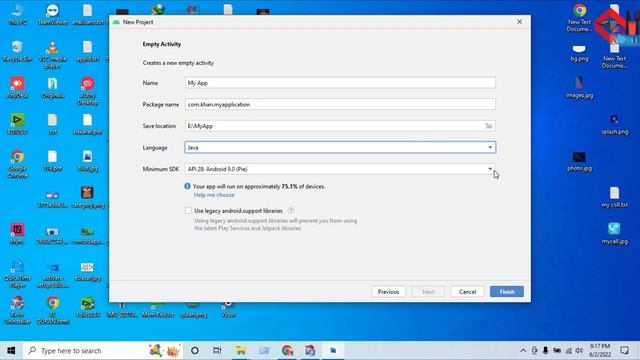The image size is (640, 360).
Task: Open Chrome from the taskbar
Action: [x=287, y=351]
